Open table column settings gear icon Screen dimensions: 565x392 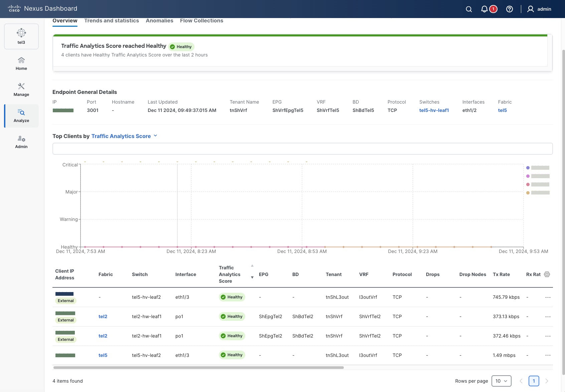click(547, 274)
